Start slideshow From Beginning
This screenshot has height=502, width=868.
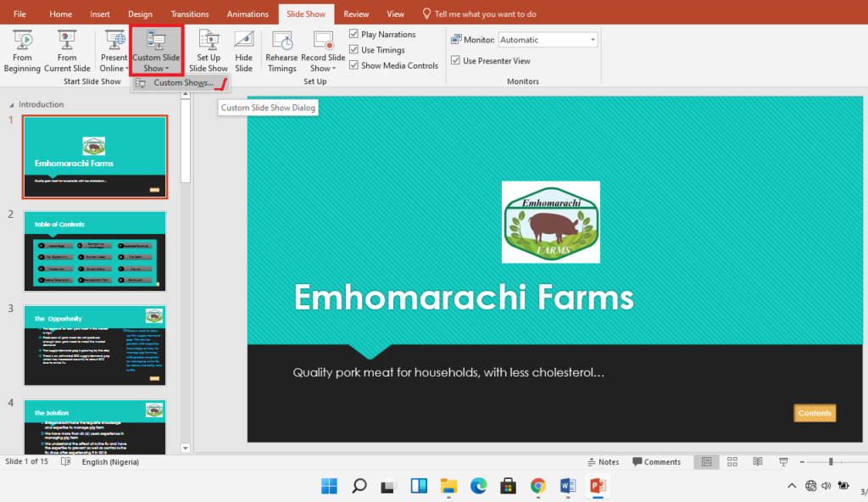point(22,52)
